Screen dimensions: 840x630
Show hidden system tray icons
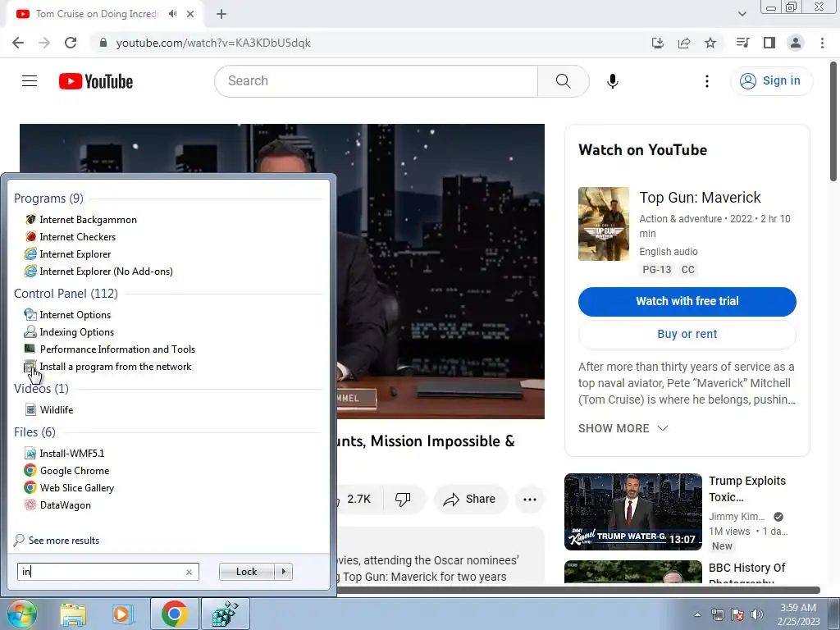pos(697,614)
